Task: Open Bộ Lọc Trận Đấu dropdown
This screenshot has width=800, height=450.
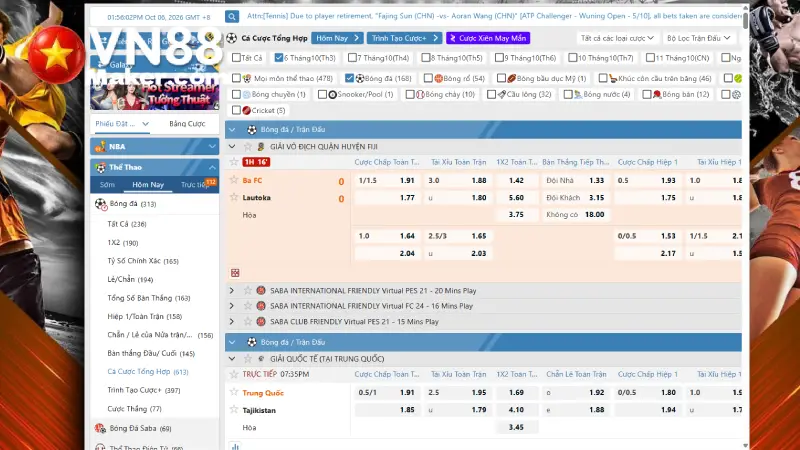Action: pyautogui.click(x=698, y=38)
